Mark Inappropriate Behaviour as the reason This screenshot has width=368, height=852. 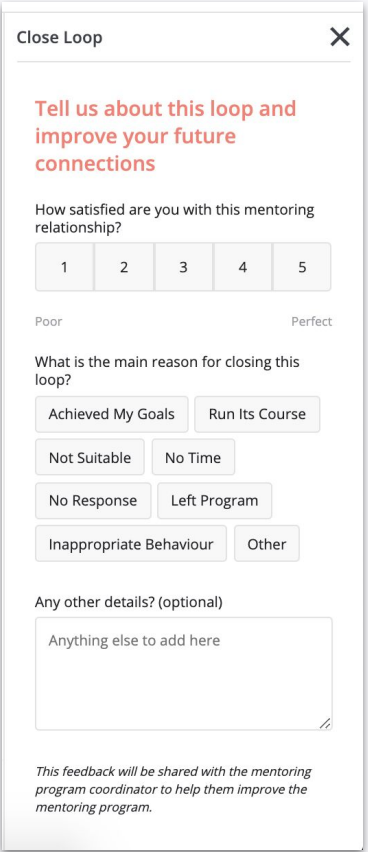(131, 543)
